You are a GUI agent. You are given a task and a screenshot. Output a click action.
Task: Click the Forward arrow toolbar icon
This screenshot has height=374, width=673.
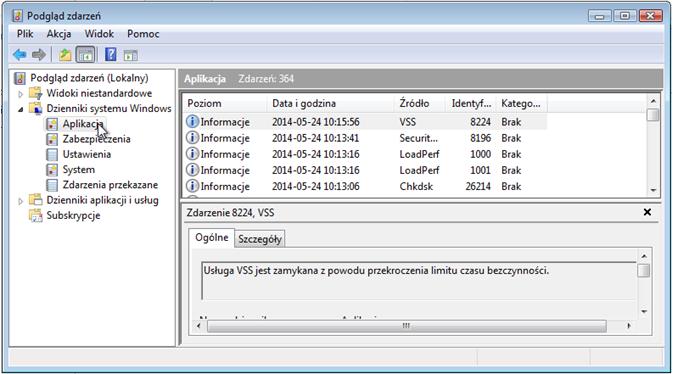tap(39, 55)
